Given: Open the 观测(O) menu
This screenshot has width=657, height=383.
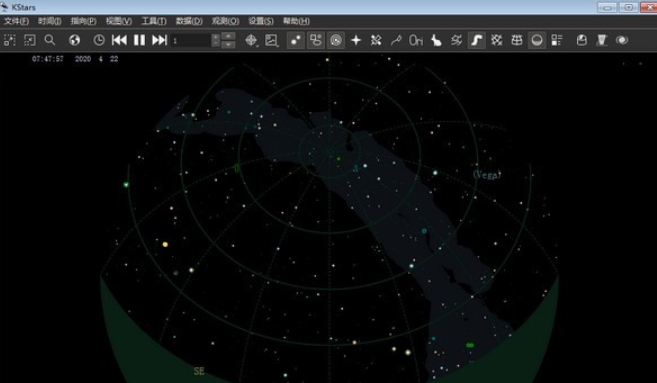Looking at the screenshot, I should 225,21.
